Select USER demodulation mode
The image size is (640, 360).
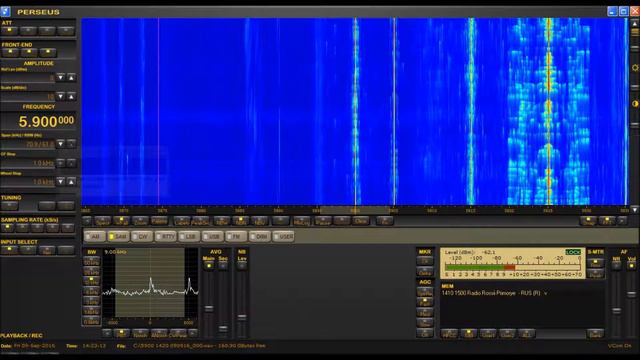(x=283, y=236)
